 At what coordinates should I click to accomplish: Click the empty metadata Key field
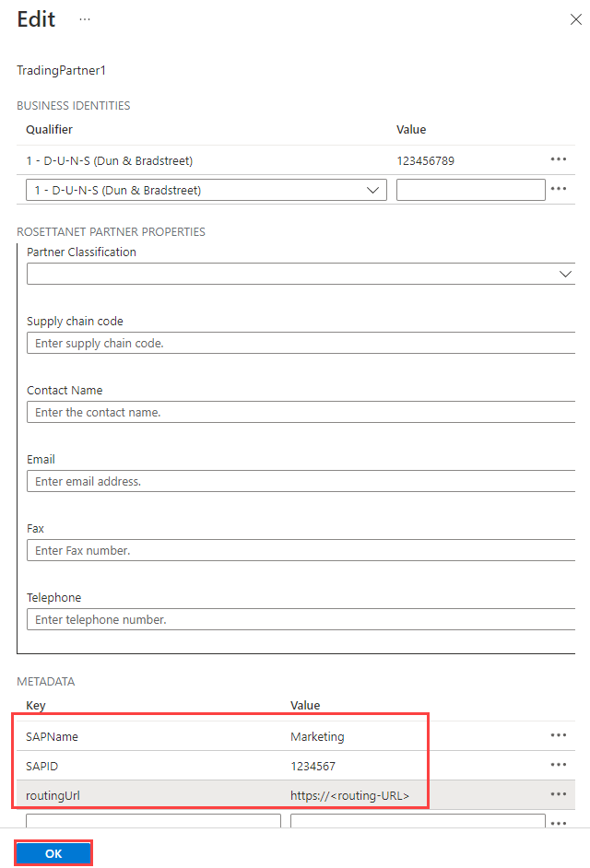153,821
